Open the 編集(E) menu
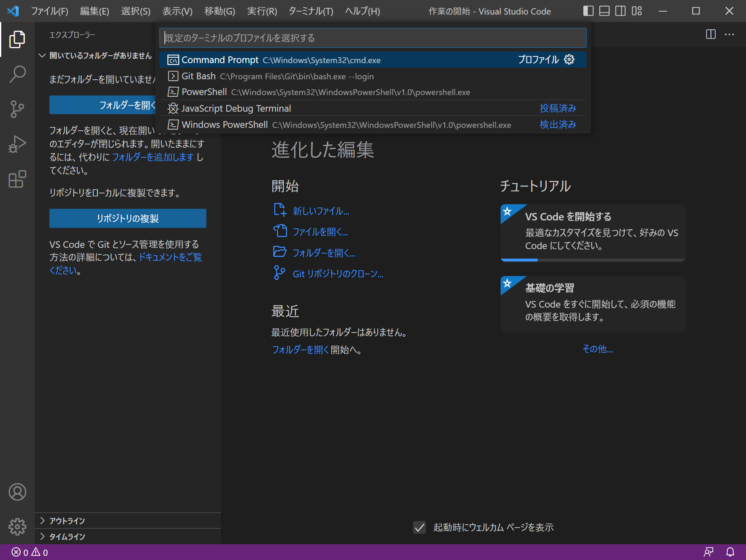This screenshot has height=560, width=746. click(95, 11)
